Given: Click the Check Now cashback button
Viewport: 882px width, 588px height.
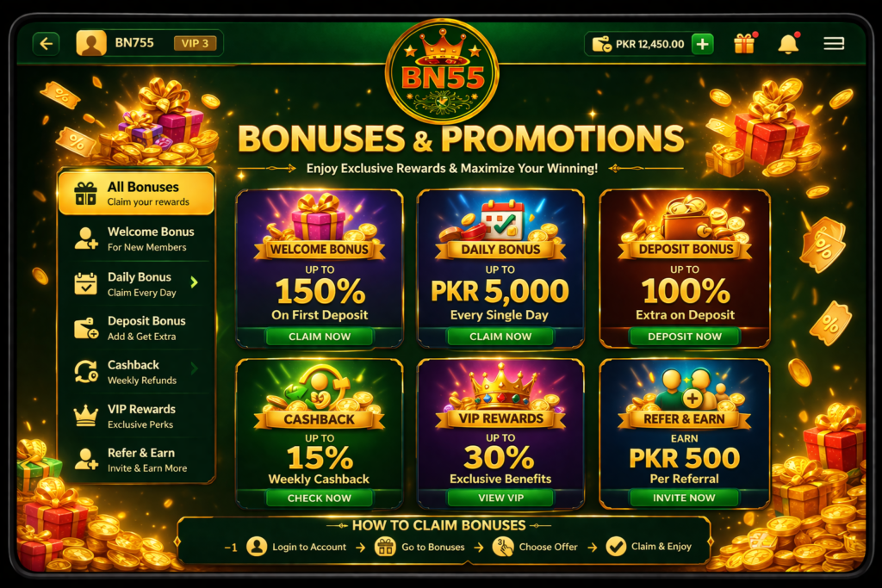Looking at the screenshot, I should (x=320, y=498).
